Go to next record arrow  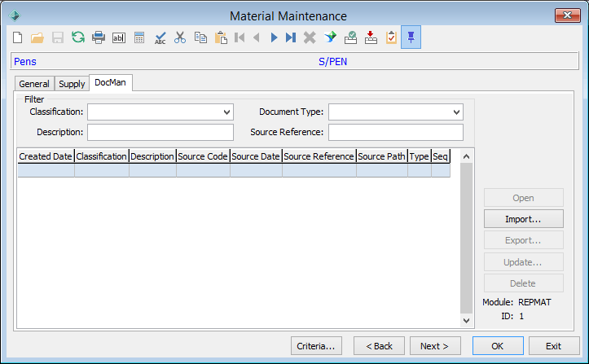(274, 37)
